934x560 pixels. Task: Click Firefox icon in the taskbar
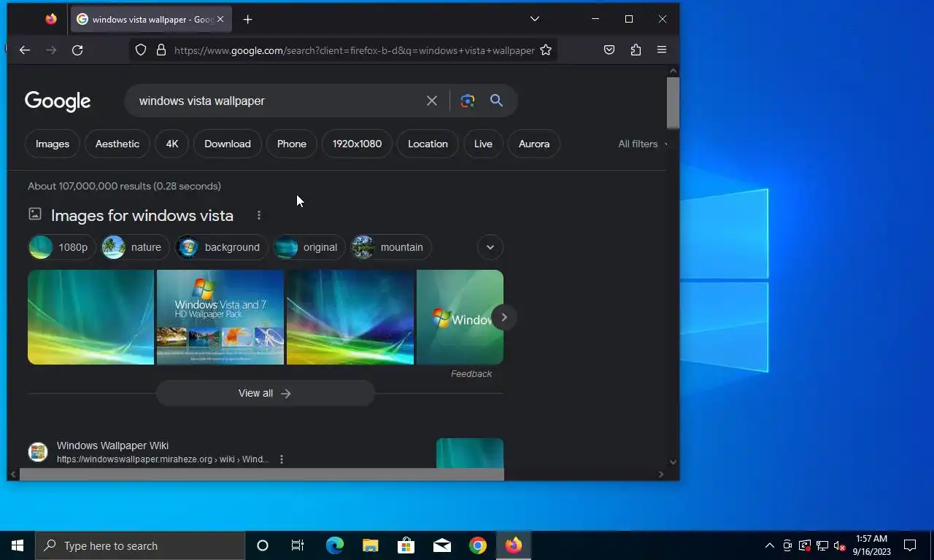pos(514,545)
